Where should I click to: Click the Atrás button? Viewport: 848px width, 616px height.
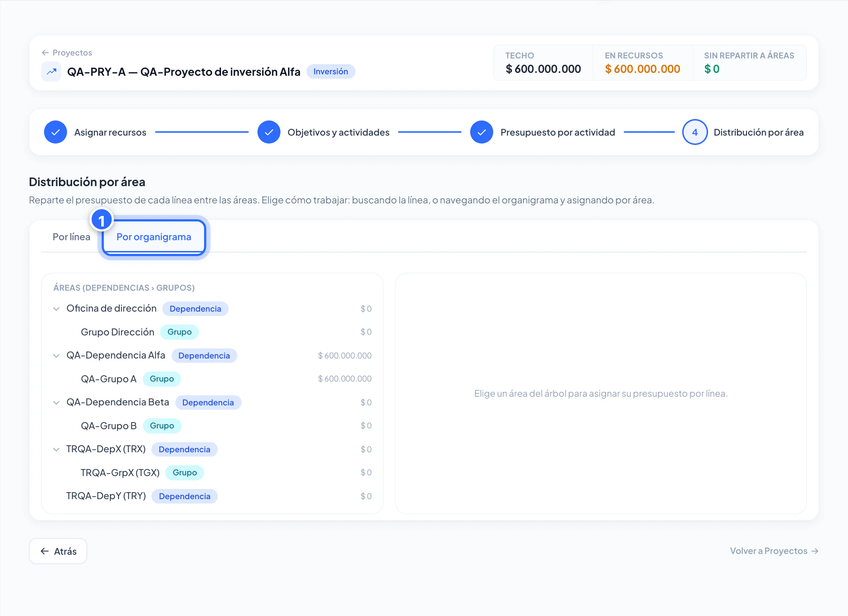click(x=58, y=551)
